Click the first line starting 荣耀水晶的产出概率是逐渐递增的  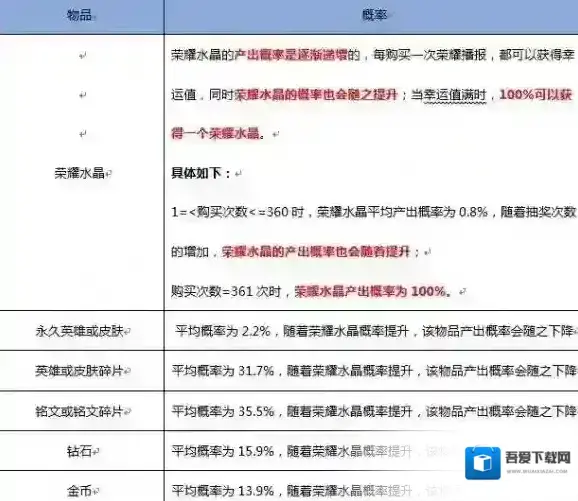(373, 55)
